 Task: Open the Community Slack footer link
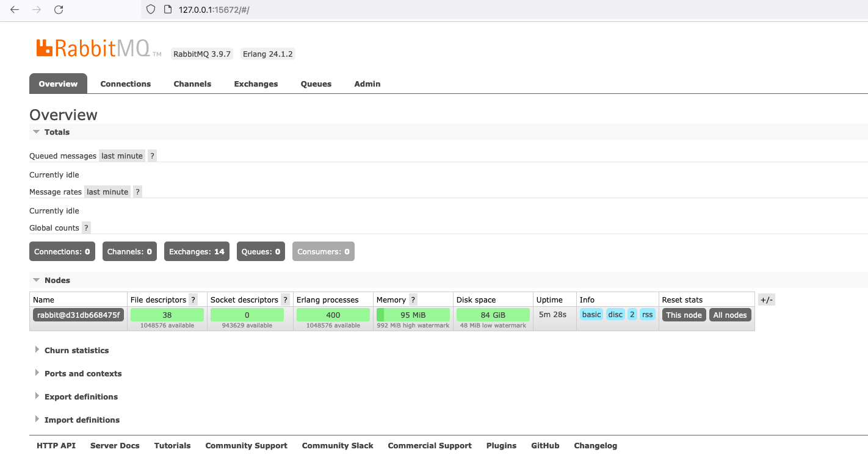pyautogui.click(x=338, y=445)
